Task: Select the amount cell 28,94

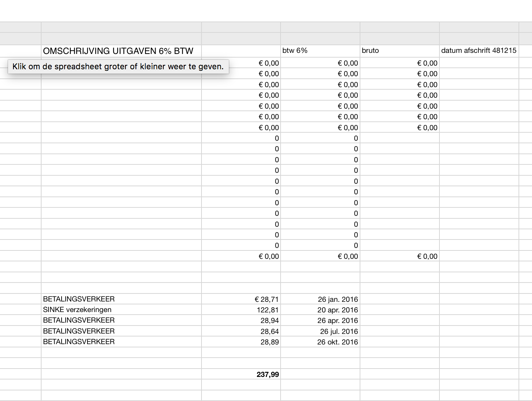Action: point(241,320)
